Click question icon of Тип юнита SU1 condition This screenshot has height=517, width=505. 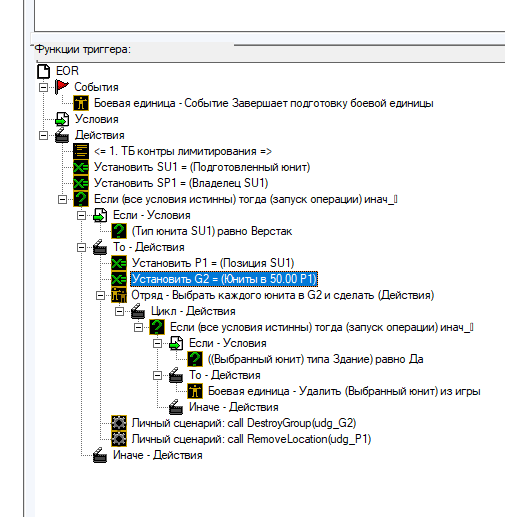click(x=119, y=231)
